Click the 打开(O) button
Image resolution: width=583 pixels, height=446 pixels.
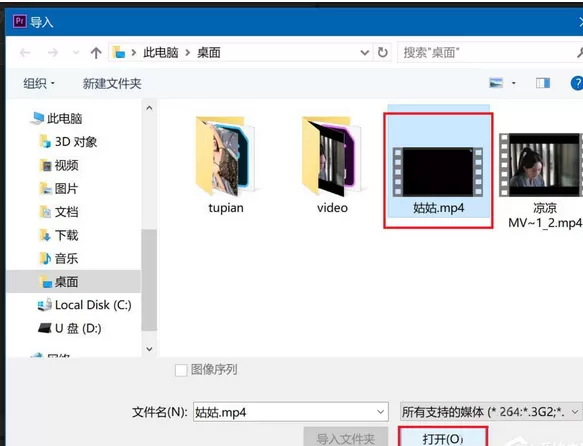point(442,437)
